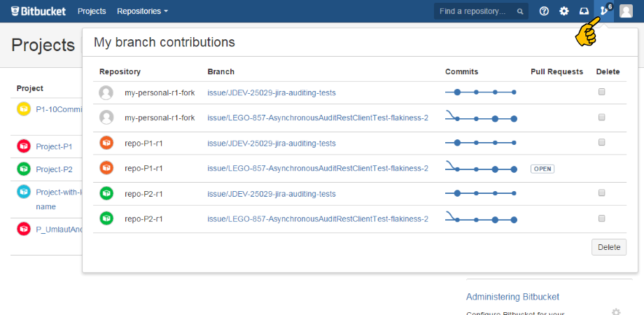Screen dimensions: 644x315
Task: Click the Bitbucket logo
Action: click(x=38, y=11)
